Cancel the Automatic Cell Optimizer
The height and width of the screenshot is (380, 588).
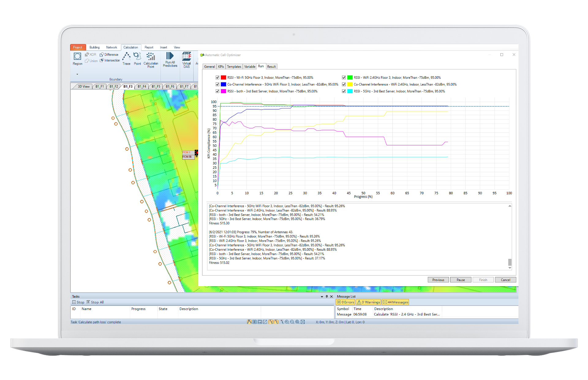click(506, 280)
